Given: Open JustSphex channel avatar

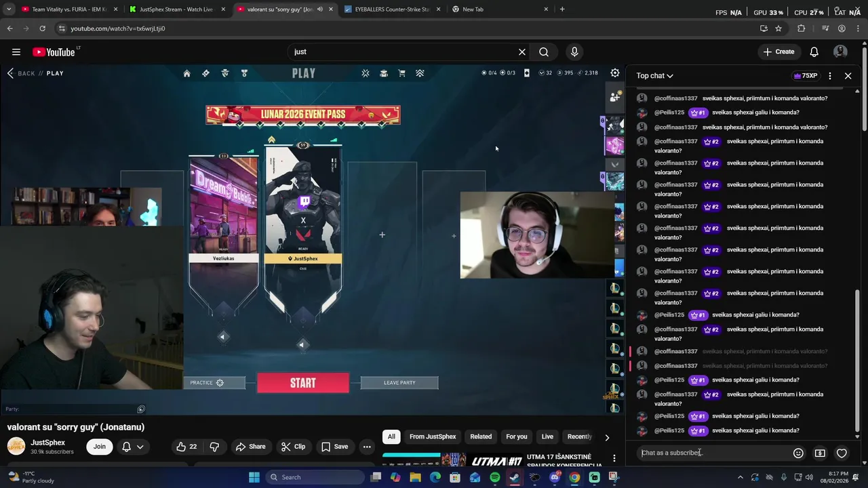Looking at the screenshot, I should [16, 446].
